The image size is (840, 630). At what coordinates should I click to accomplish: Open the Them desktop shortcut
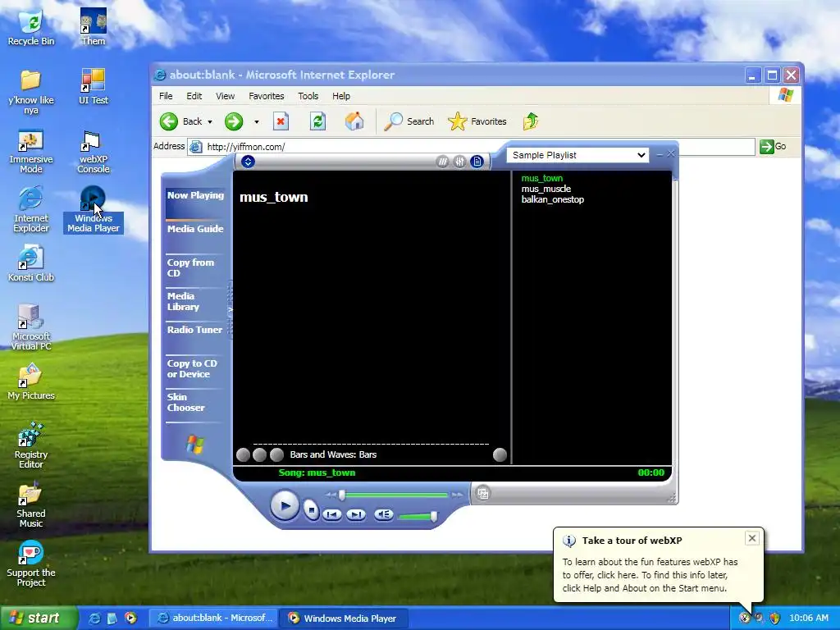point(94,28)
